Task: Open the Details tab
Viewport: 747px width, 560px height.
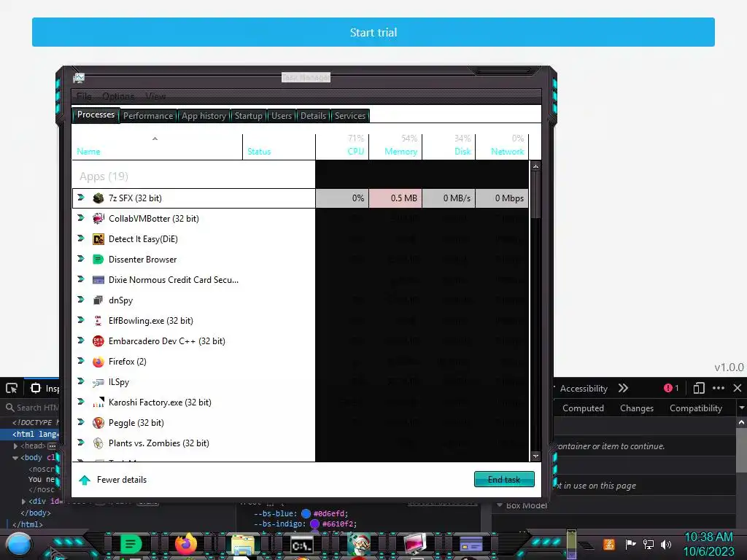Action: click(x=313, y=116)
